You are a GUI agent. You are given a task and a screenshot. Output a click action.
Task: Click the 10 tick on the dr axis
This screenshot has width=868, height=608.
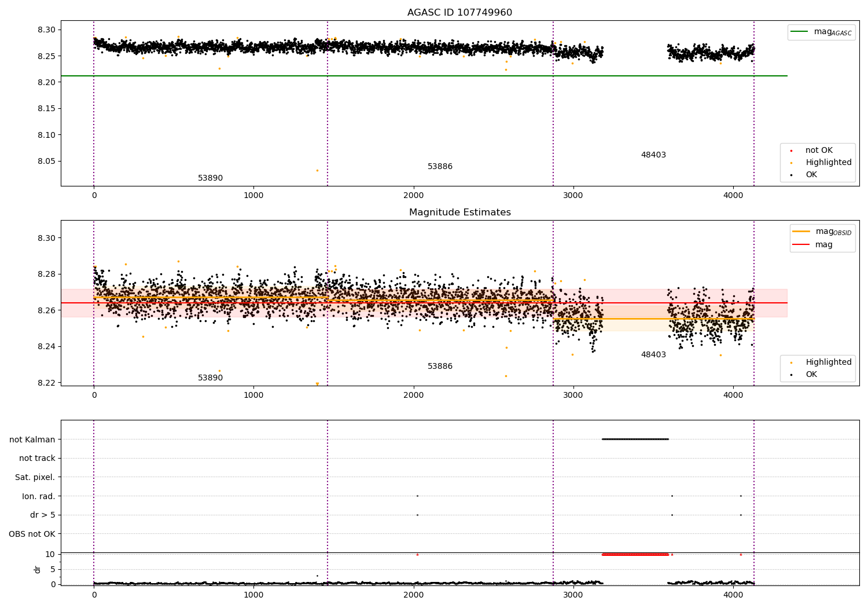point(50,554)
